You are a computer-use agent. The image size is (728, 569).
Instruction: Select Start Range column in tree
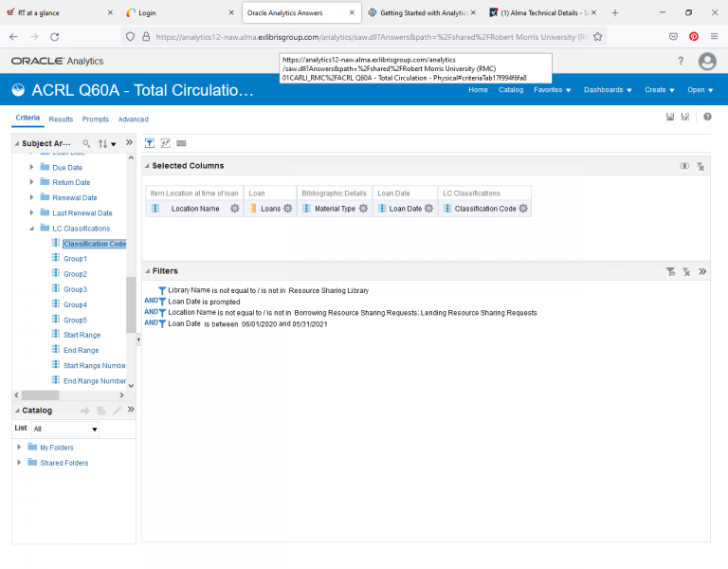(x=82, y=335)
